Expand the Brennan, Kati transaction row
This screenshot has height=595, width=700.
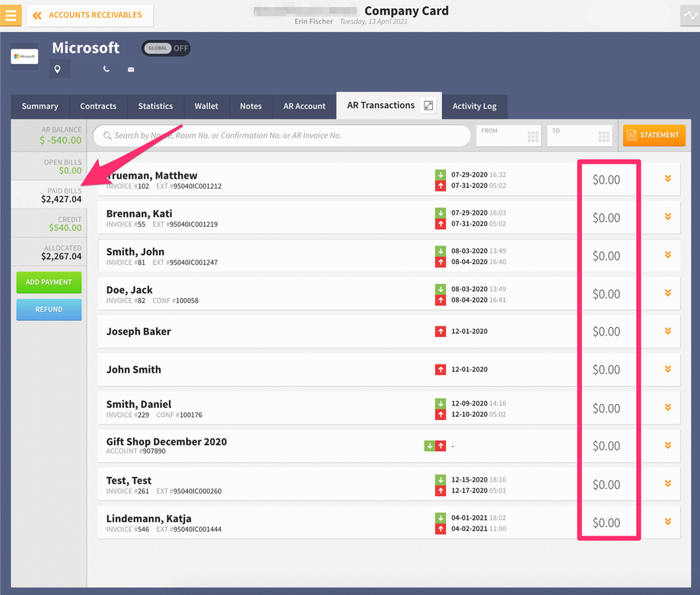tap(668, 217)
